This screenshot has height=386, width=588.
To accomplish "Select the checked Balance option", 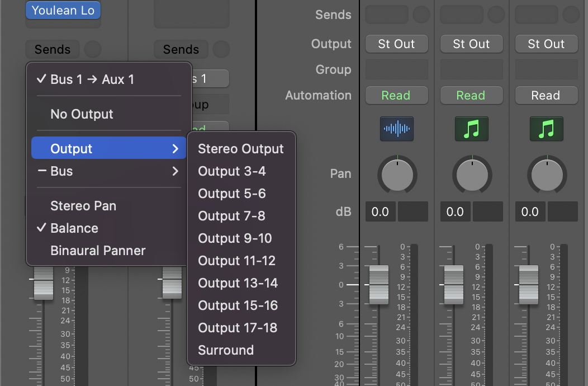I will [x=109, y=228].
